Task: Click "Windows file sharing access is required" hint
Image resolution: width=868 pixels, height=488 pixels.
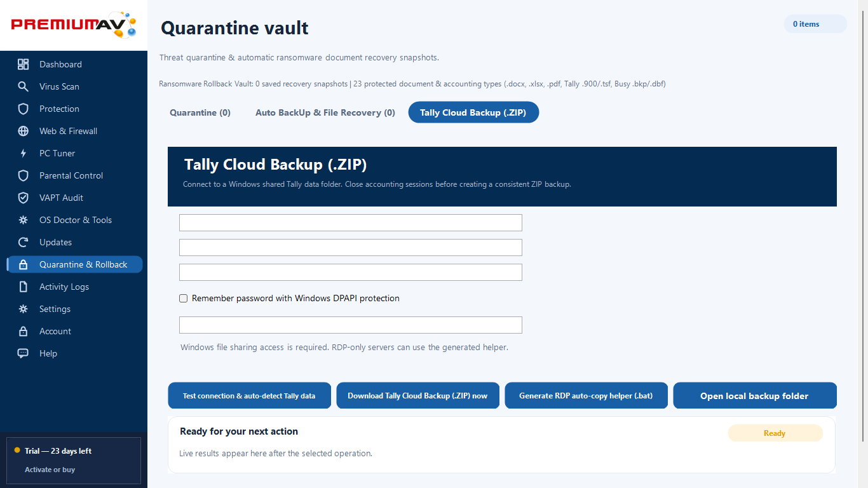Action: click(344, 348)
